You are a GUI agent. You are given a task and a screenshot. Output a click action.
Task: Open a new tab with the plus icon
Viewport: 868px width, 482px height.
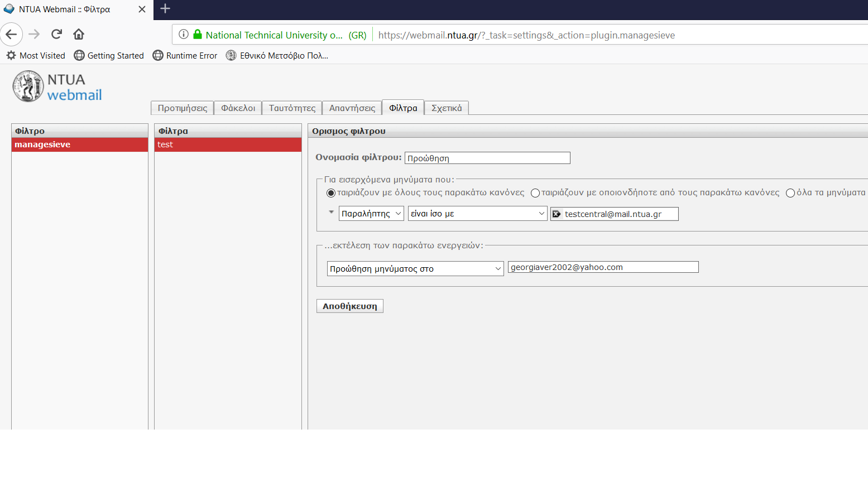[x=165, y=8]
